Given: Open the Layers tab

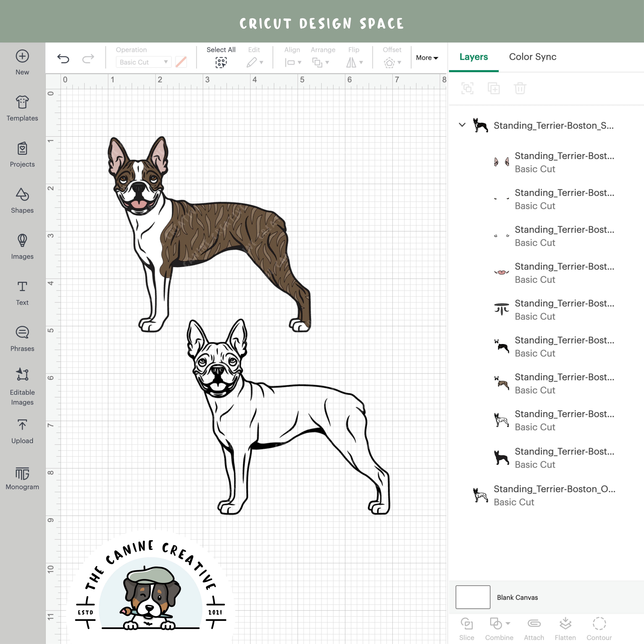Looking at the screenshot, I should click(474, 57).
